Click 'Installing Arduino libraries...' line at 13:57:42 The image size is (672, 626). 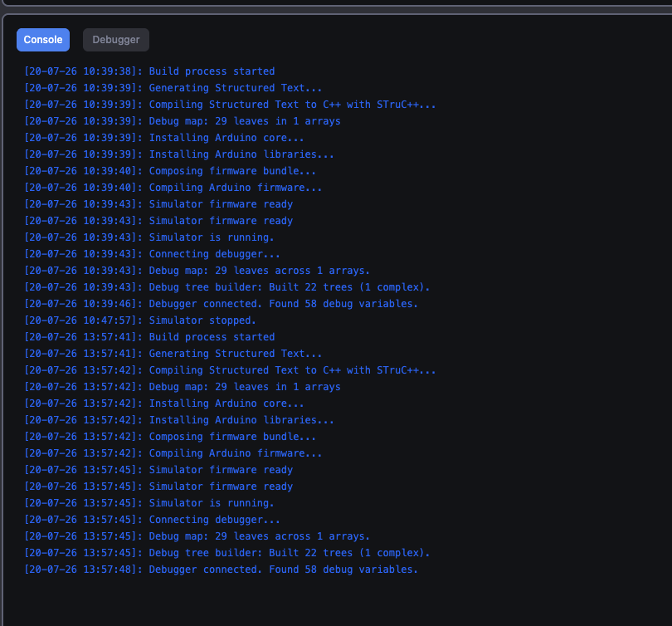[x=179, y=420]
